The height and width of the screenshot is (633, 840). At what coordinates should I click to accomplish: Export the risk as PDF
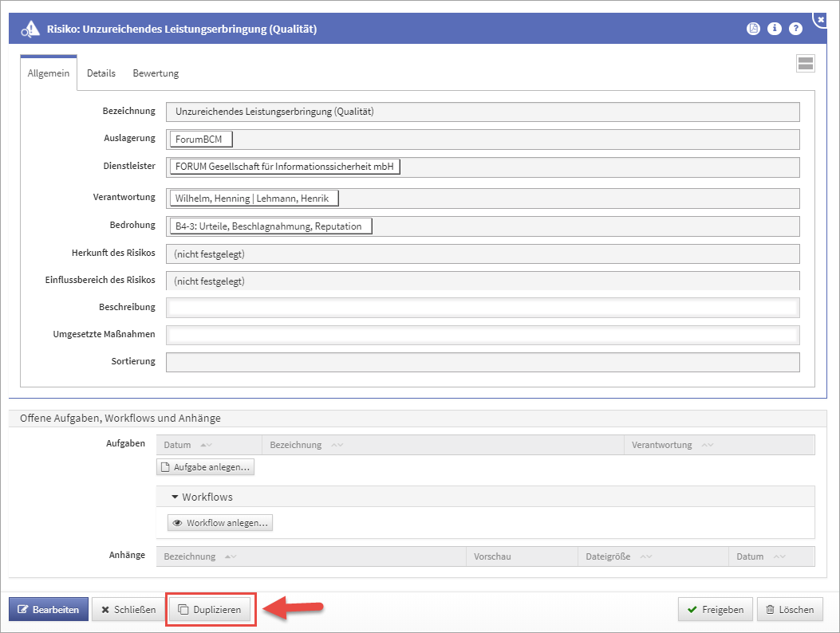point(753,29)
